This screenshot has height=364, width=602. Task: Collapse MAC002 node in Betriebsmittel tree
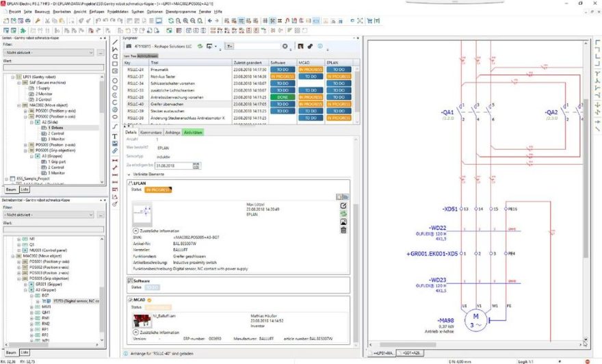click(x=13, y=256)
